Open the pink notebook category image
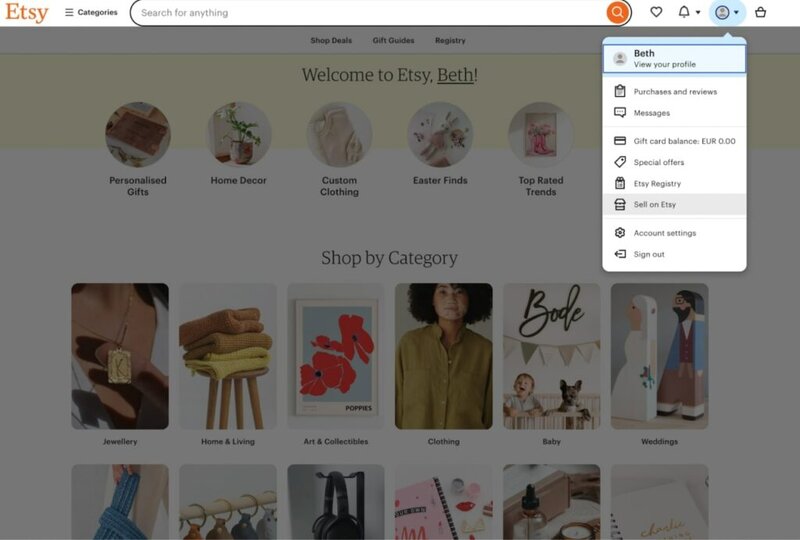 444,502
